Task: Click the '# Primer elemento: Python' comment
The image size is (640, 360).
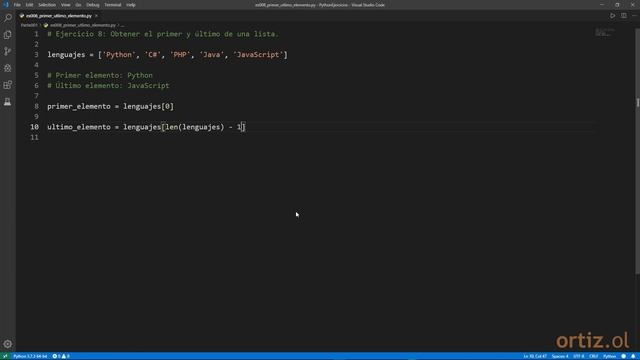Action: tap(100, 76)
